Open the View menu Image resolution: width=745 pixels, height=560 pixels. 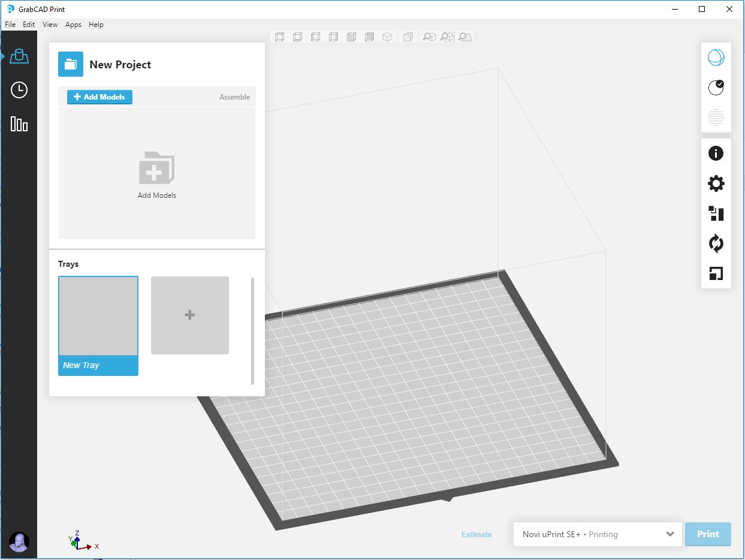pos(50,25)
